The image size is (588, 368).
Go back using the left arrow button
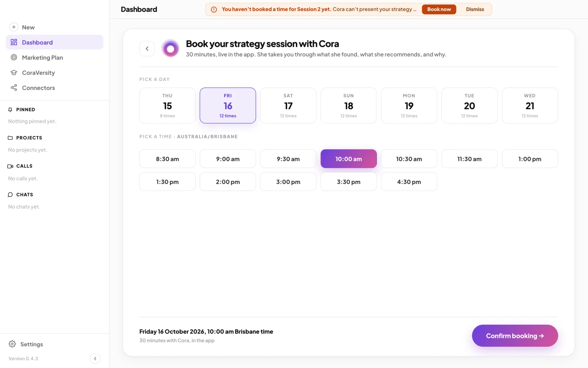pos(147,49)
